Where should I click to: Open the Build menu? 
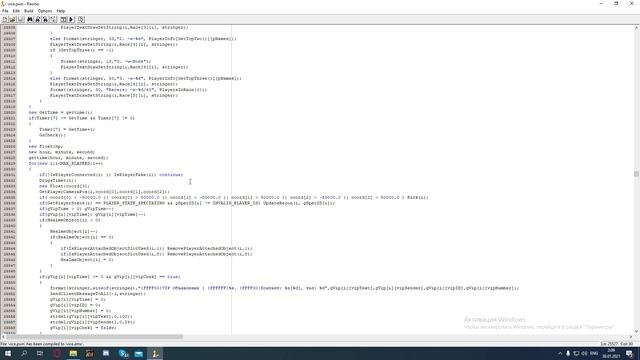[29, 11]
